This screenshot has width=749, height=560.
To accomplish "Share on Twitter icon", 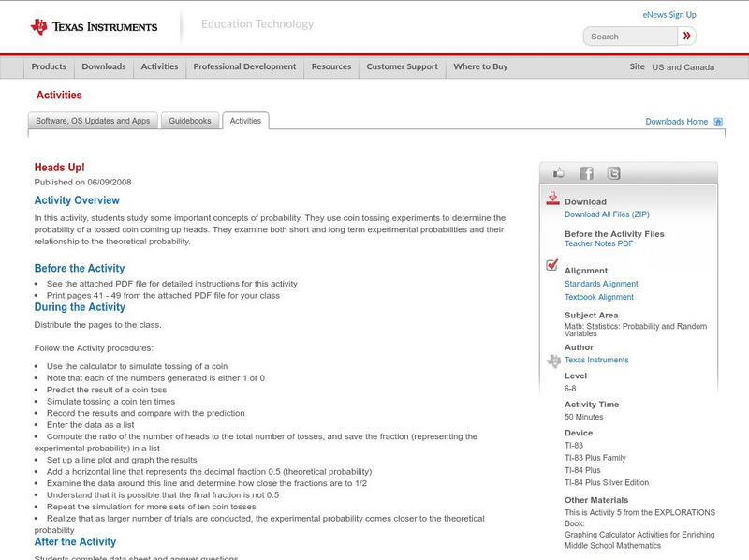I will [614, 173].
